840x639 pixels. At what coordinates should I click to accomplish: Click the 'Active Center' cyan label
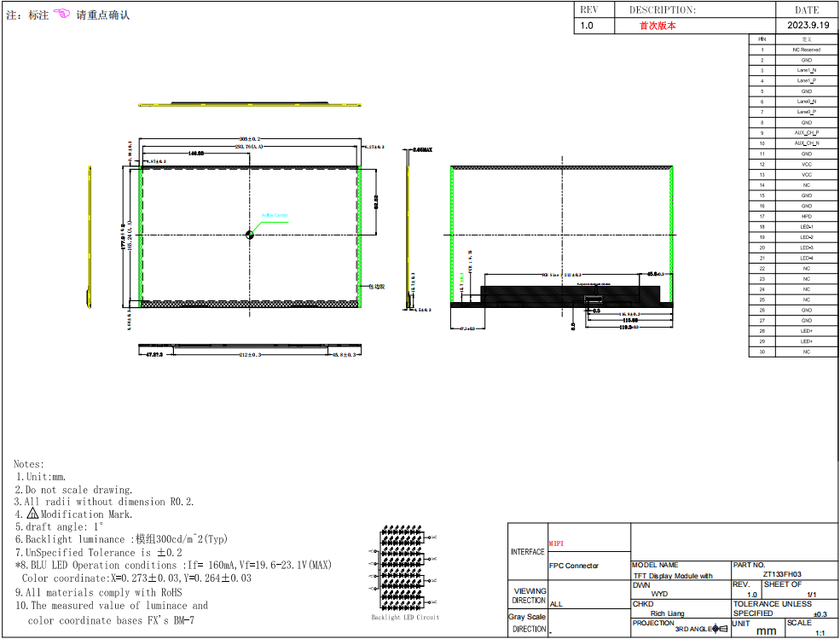[275, 215]
